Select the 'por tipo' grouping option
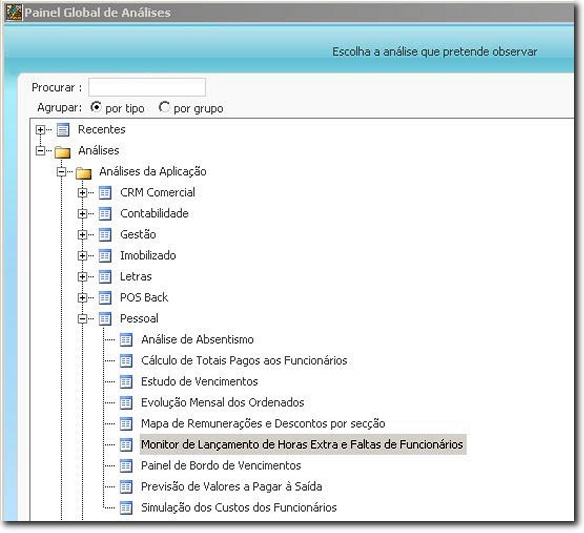The height and width of the screenshot is (533, 584). (x=96, y=107)
